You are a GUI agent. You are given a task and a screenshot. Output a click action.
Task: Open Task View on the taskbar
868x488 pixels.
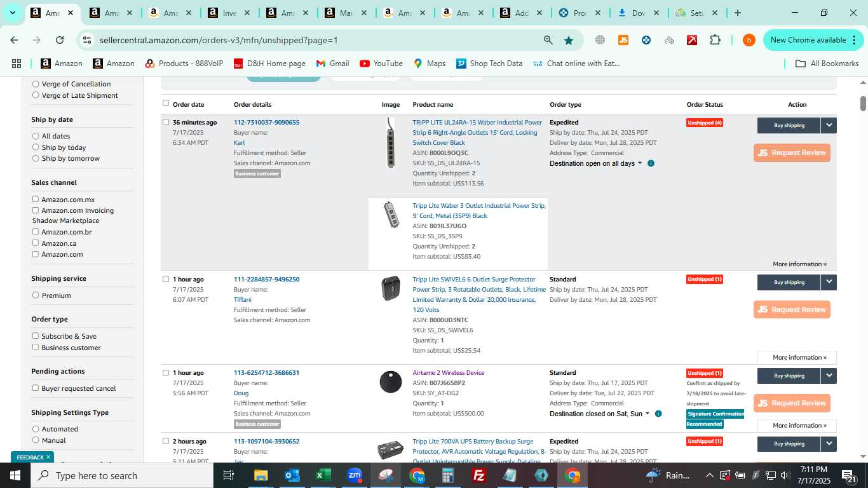[229, 475]
